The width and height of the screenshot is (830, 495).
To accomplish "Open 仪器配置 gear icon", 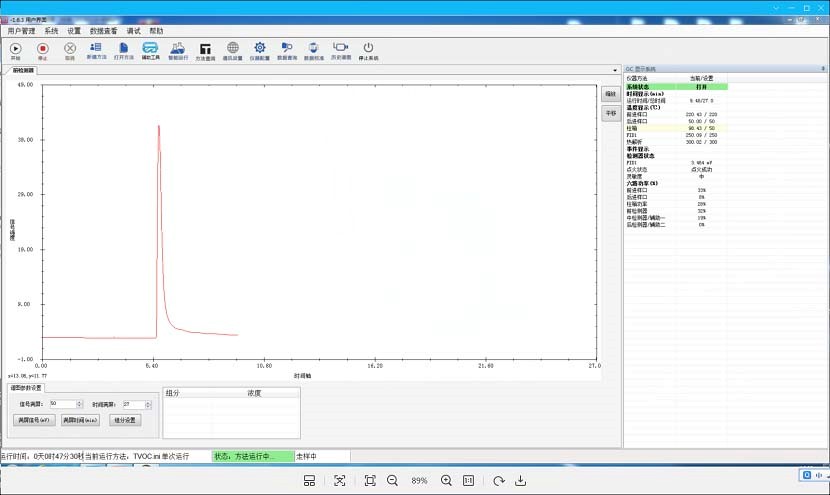I will (259, 48).
